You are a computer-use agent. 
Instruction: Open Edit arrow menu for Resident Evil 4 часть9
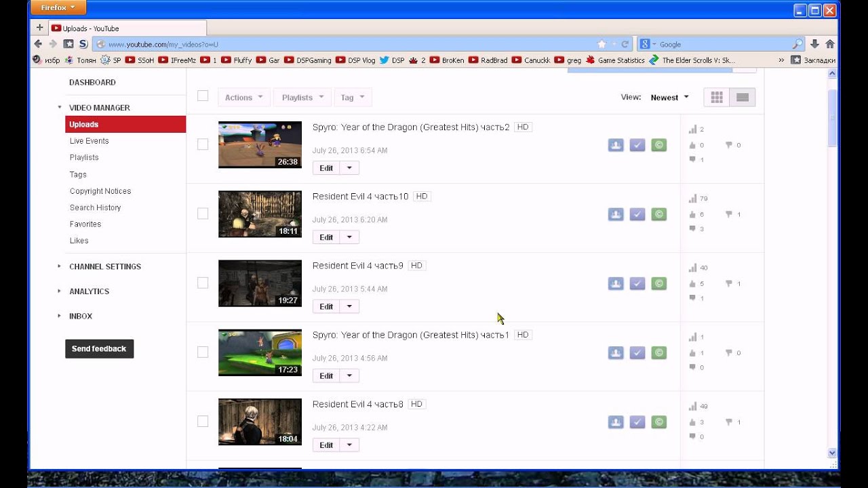(349, 306)
